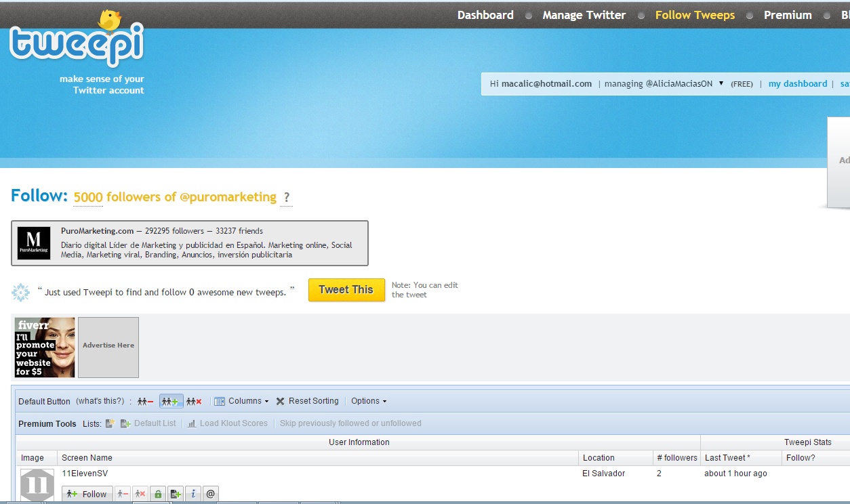The height and width of the screenshot is (504, 850).
Task: Open the Premium menu item
Action: pos(788,15)
